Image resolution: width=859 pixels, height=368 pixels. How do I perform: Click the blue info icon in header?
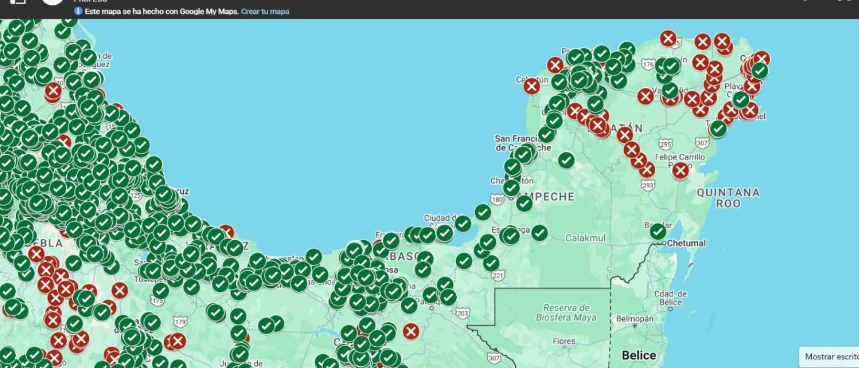78,11
